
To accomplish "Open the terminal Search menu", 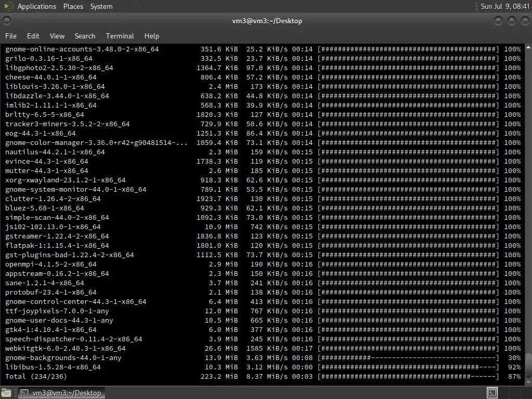I will [x=85, y=36].
